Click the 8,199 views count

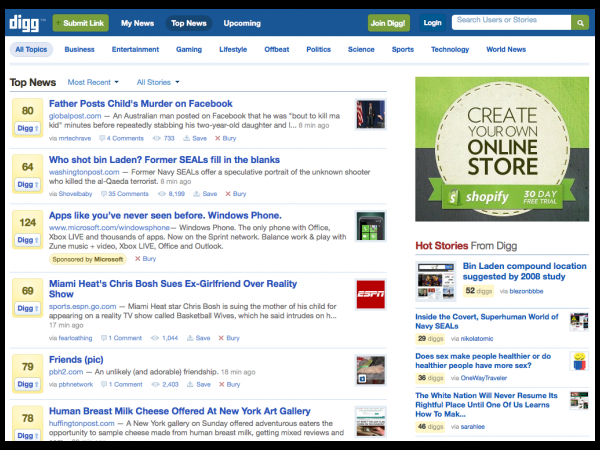click(x=171, y=194)
